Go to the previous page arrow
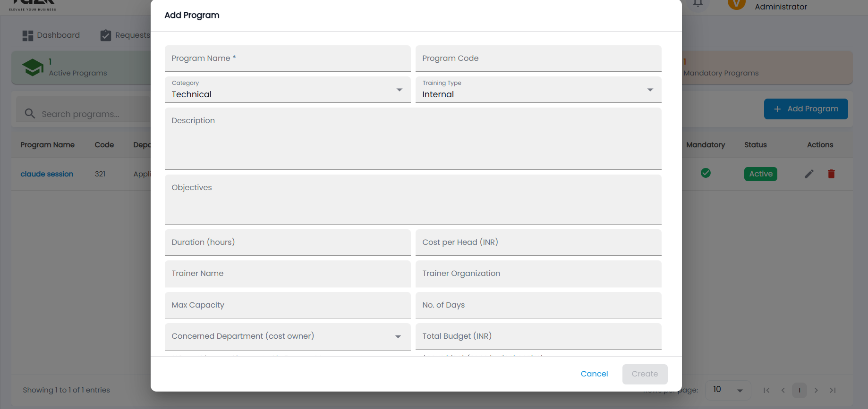Screen dimensions: 868x409 [783, 390]
